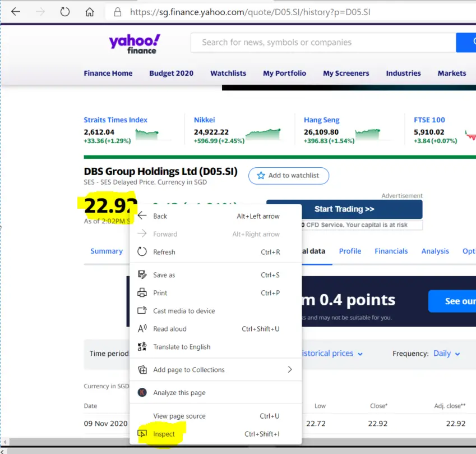This screenshot has width=476, height=454.
Task: Click the Low value 22.72 cell
Action: [x=316, y=423]
